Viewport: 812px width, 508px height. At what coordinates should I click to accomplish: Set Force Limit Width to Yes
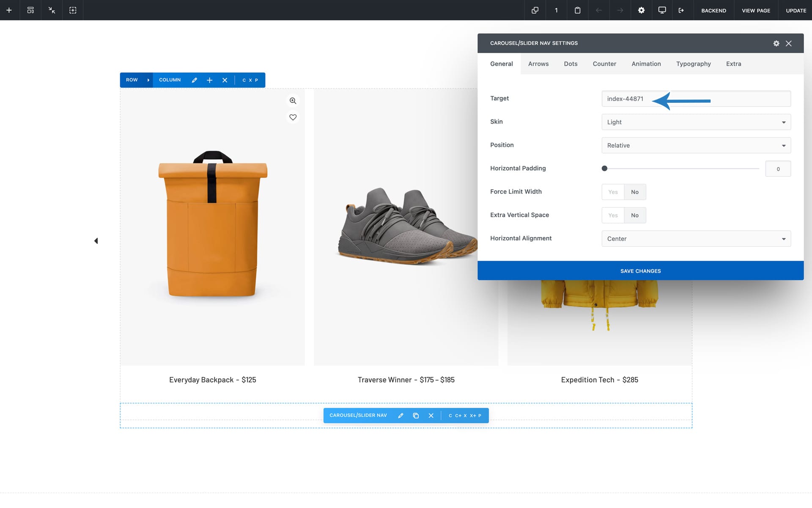click(x=613, y=192)
